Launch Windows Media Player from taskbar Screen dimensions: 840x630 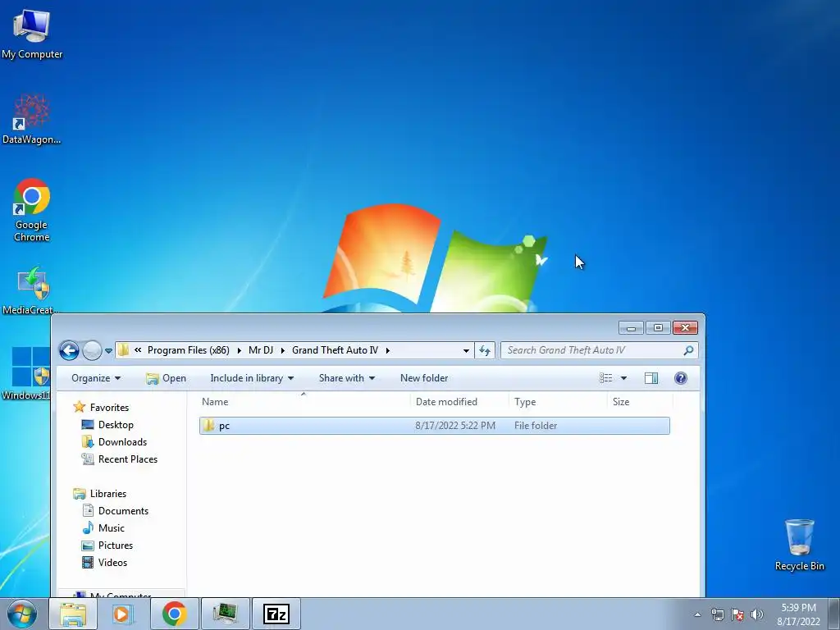point(123,614)
